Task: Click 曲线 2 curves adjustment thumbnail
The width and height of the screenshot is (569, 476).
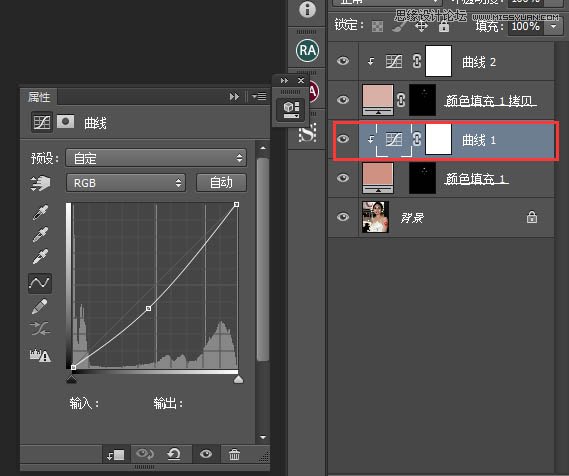Action: coord(394,61)
